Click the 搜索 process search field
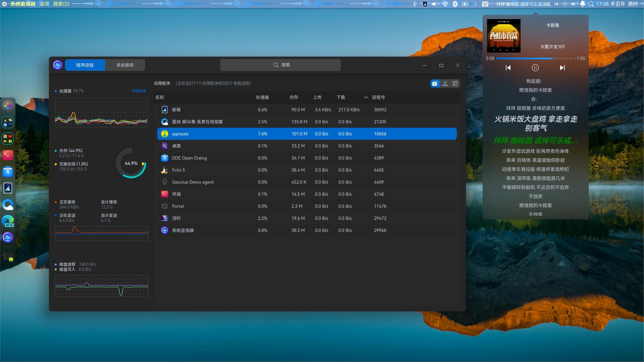 (280, 65)
